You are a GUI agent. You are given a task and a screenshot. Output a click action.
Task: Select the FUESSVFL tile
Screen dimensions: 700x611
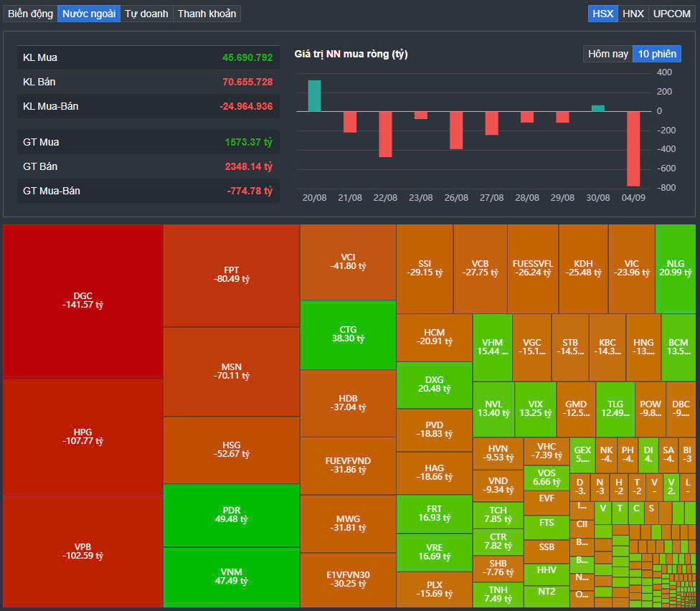pos(533,269)
